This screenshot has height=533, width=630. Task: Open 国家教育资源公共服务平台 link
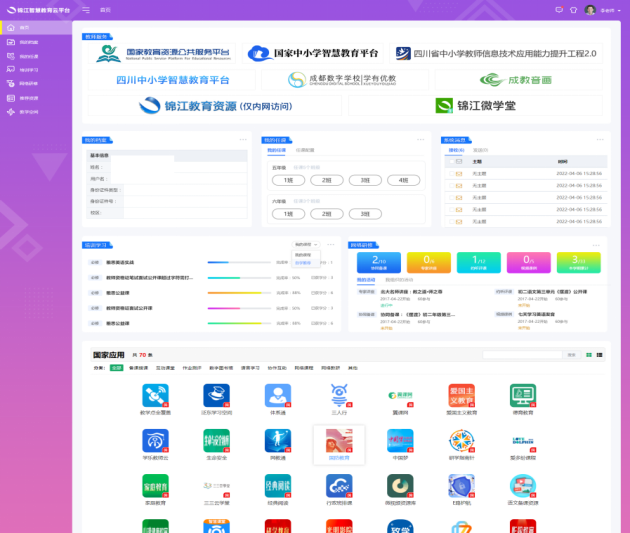(164, 53)
